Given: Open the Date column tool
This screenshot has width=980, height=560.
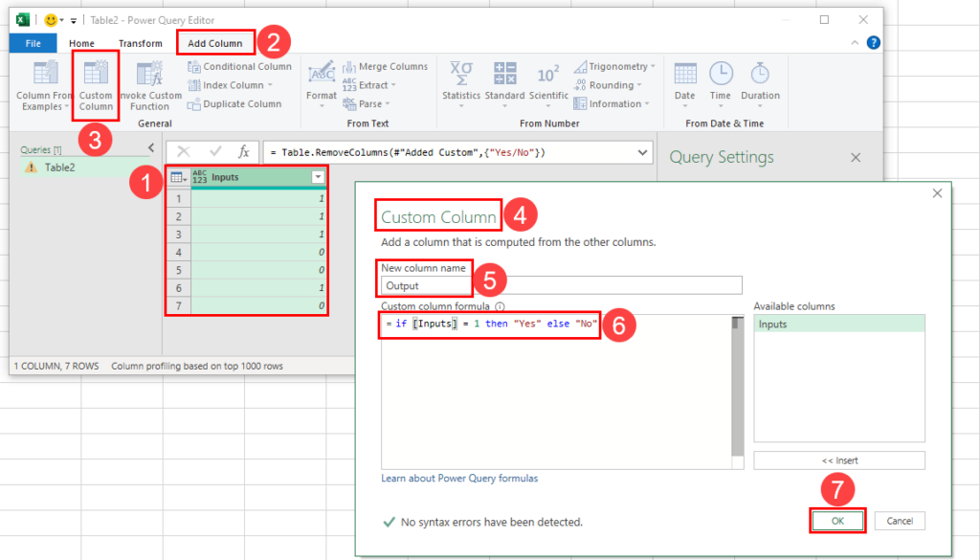Looking at the screenshot, I should pyautogui.click(x=685, y=84).
